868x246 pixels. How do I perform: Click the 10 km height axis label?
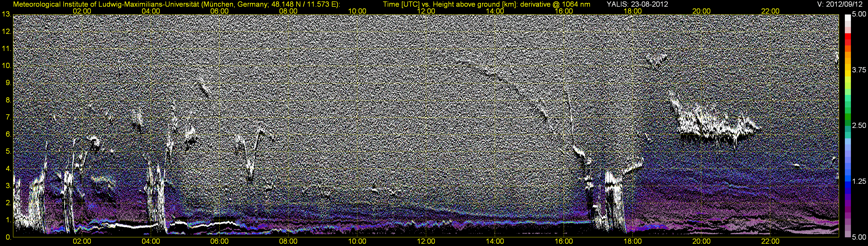tap(6, 66)
